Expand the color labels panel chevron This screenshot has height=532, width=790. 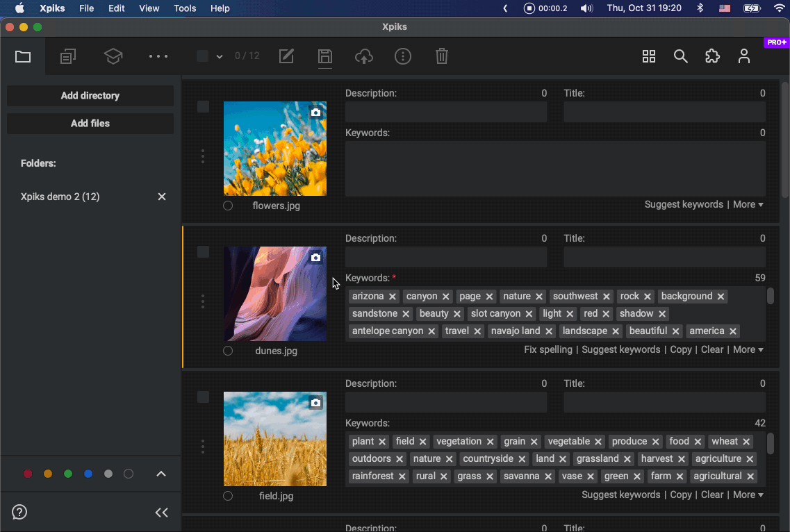point(161,474)
